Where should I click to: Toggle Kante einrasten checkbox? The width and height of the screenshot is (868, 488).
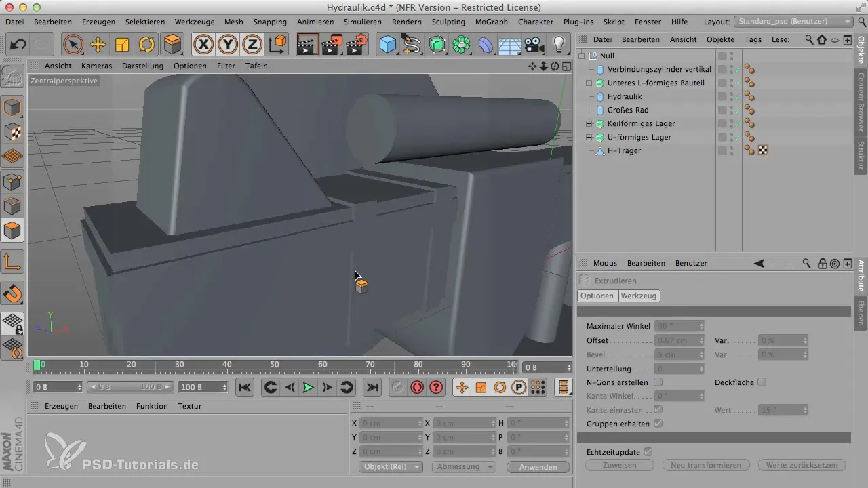[658, 409]
